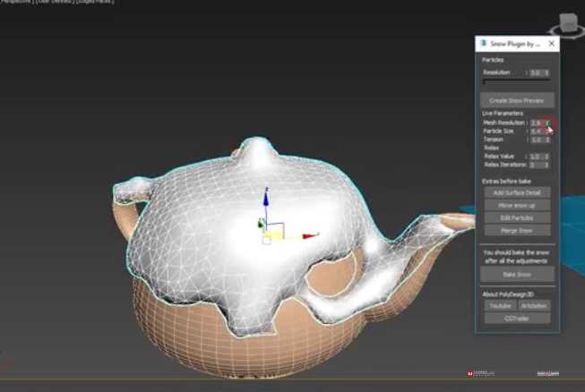585x392 pixels.
Task: Click the red X-axis gizmo arrow
Action: (x=310, y=236)
